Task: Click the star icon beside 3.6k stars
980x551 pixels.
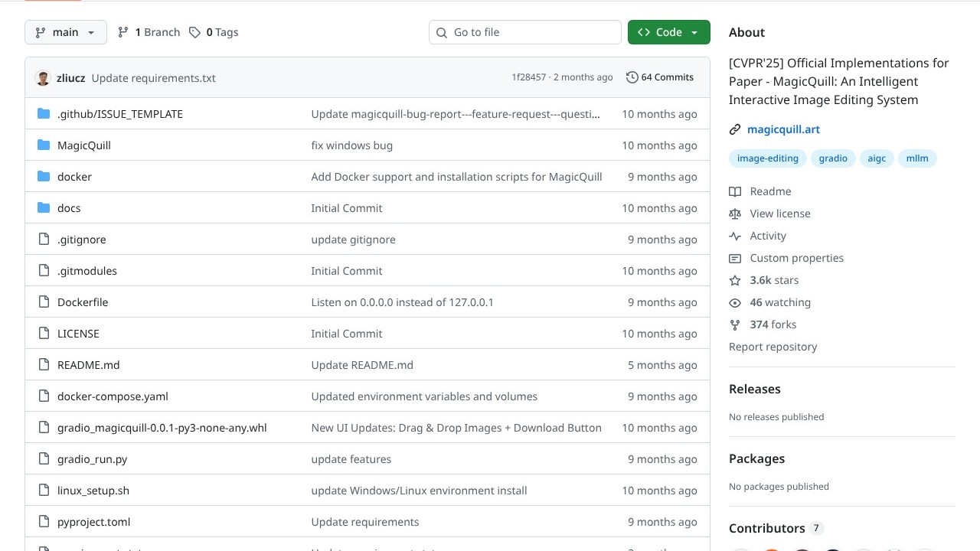Action: [735, 280]
